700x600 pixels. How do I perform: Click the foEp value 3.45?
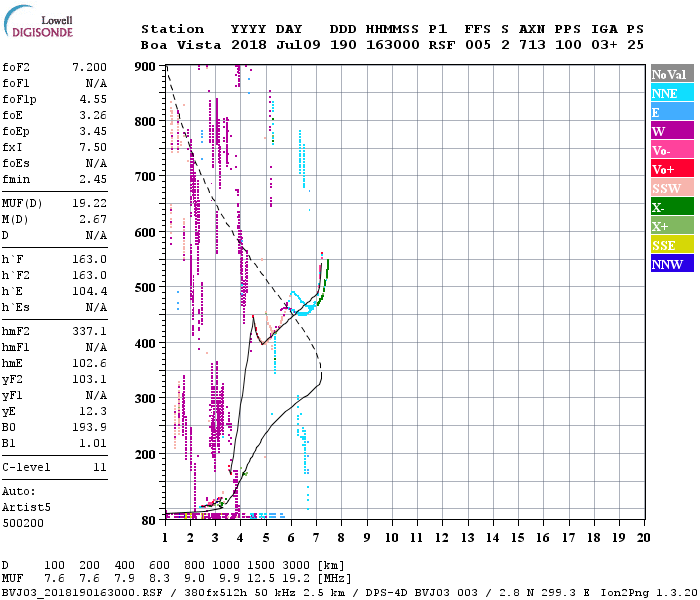click(x=93, y=131)
